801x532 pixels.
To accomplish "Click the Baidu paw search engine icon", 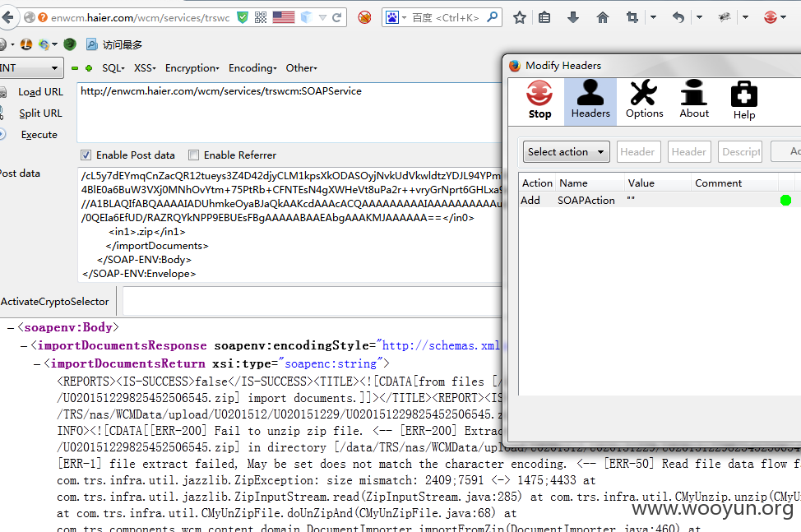I will tap(391, 18).
